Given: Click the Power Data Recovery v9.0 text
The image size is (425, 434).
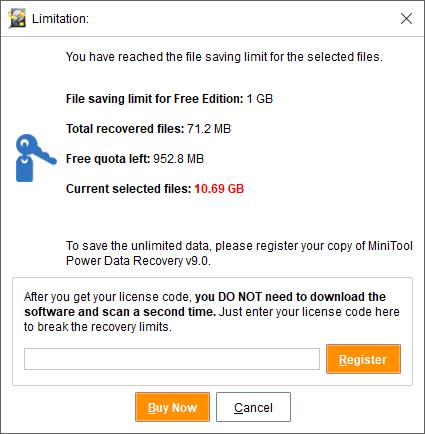Looking at the screenshot, I should click(138, 260).
